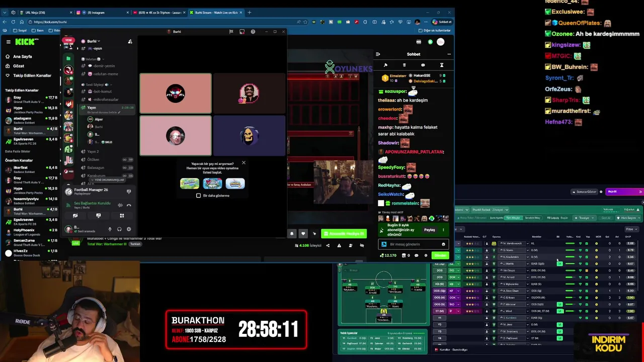Click Gönder to send chat message
Screen dimensions: 644x362
click(440, 255)
